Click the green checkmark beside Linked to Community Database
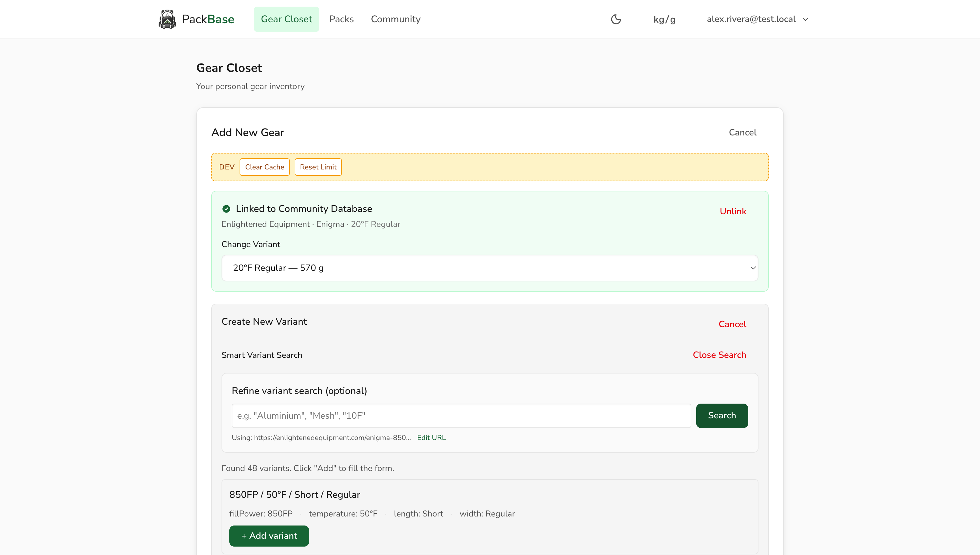 pyautogui.click(x=226, y=209)
